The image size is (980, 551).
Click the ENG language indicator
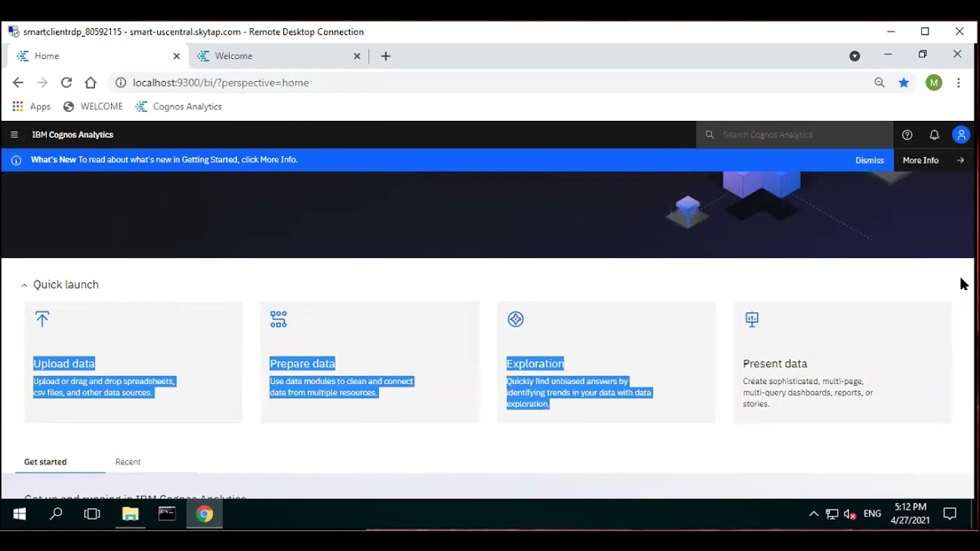click(872, 514)
